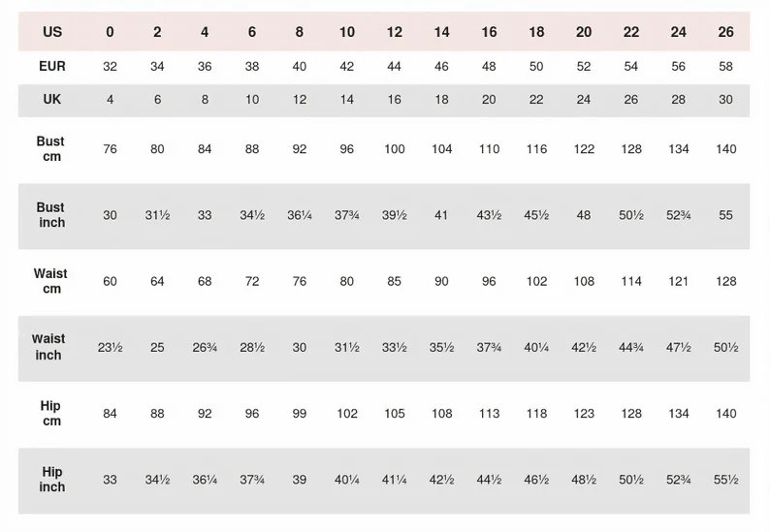Click the US column header label
Image resolution: width=770 pixels, height=532 pixels.
tap(52, 32)
